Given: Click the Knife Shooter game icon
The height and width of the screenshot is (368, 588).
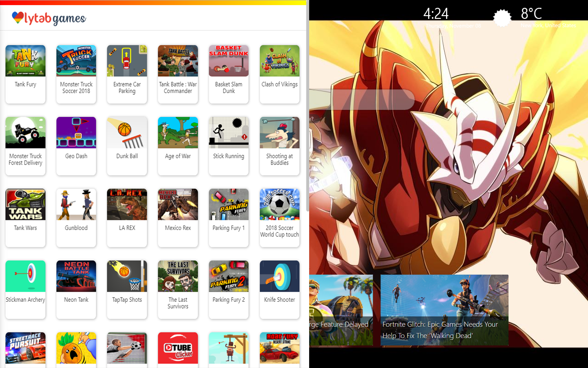Looking at the screenshot, I should tap(279, 276).
